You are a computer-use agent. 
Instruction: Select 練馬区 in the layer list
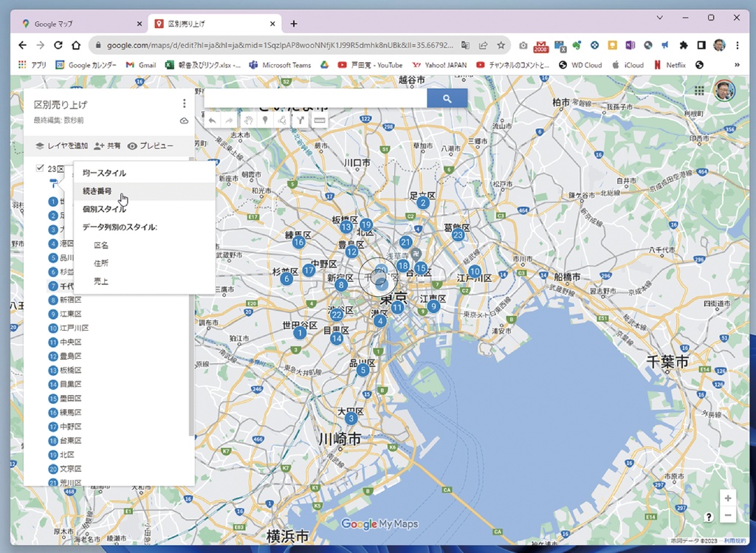coord(71,412)
